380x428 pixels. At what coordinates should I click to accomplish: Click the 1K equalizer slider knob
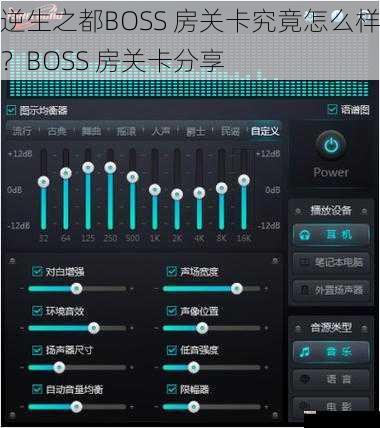pyautogui.click(x=155, y=190)
